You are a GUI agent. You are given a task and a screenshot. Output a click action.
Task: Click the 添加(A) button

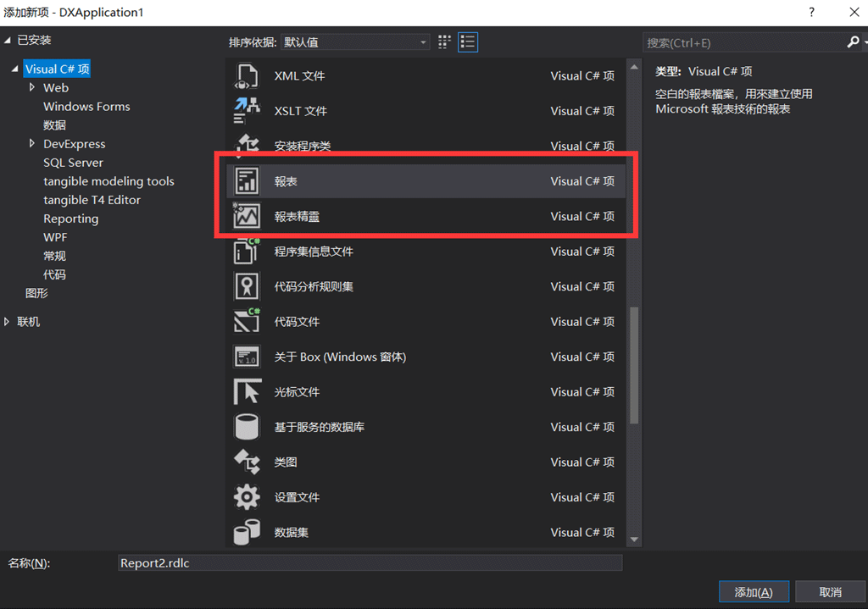tap(754, 592)
